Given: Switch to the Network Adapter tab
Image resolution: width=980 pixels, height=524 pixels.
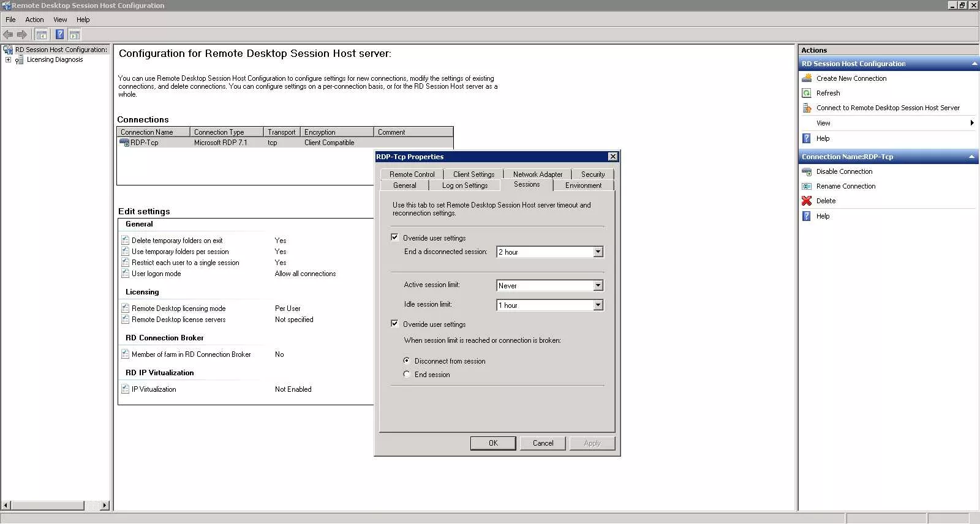Looking at the screenshot, I should [538, 174].
